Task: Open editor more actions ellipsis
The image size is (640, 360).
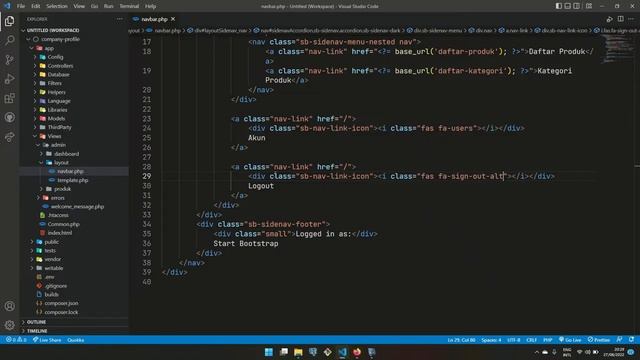Action: 631,19
